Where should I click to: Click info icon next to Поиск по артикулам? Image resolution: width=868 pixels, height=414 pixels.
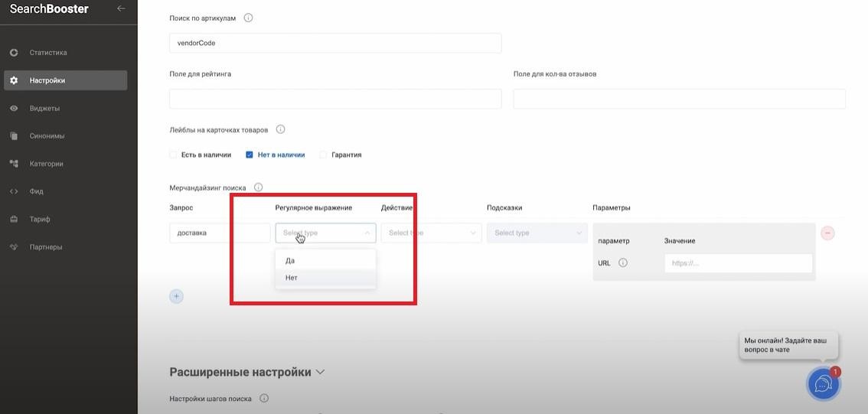tap(248, 18)
